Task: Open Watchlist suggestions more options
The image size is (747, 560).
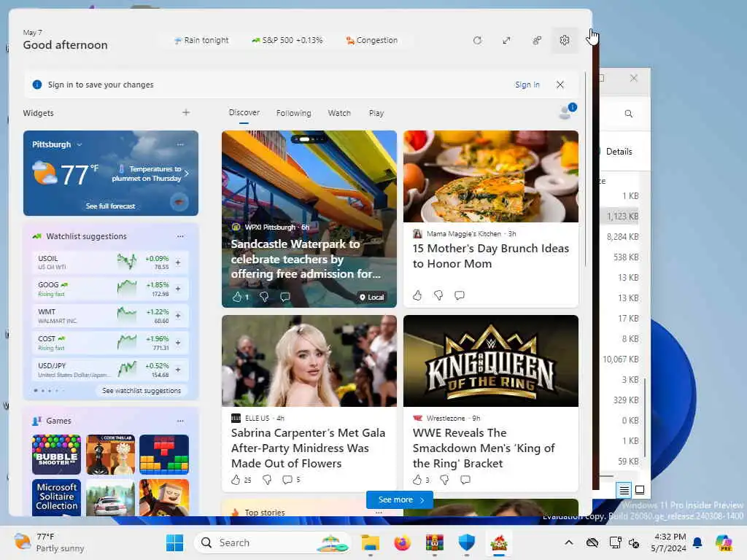Action: tap(180, 236)
